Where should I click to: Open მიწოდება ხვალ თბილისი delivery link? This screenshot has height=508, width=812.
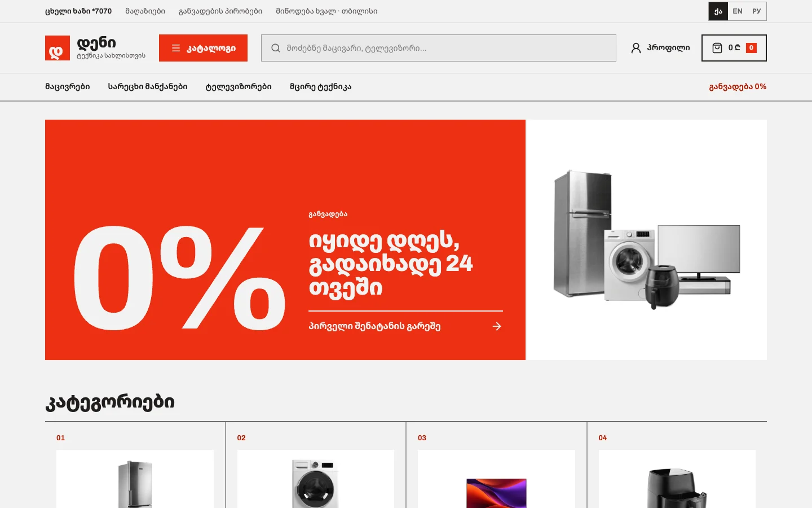click(x=326, y=11)
